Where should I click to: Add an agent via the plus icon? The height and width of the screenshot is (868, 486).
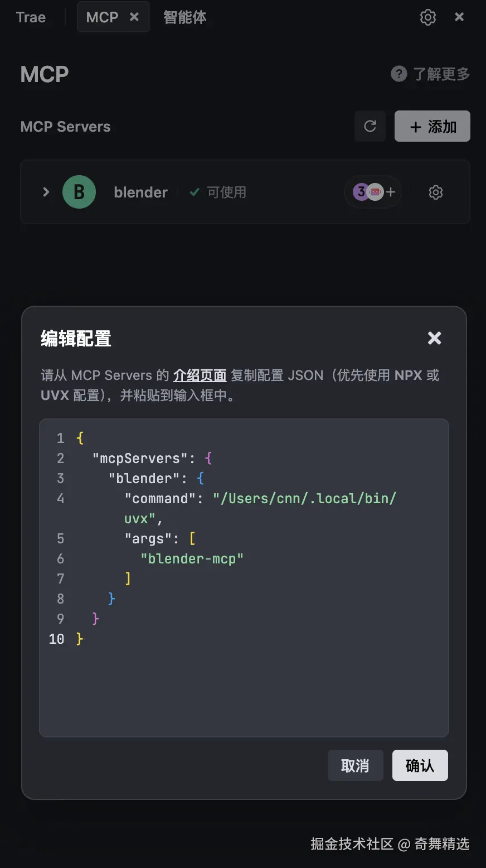tap(390, 192)
